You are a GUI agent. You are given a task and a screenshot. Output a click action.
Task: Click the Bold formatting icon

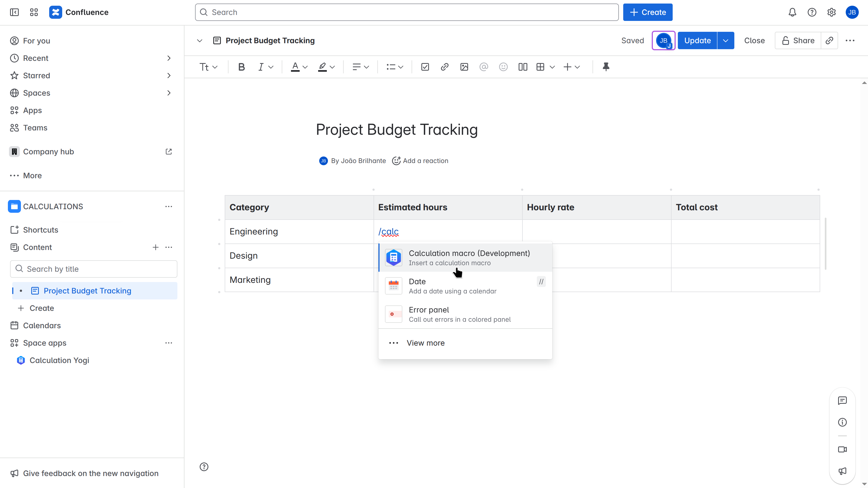click(241, 67)
